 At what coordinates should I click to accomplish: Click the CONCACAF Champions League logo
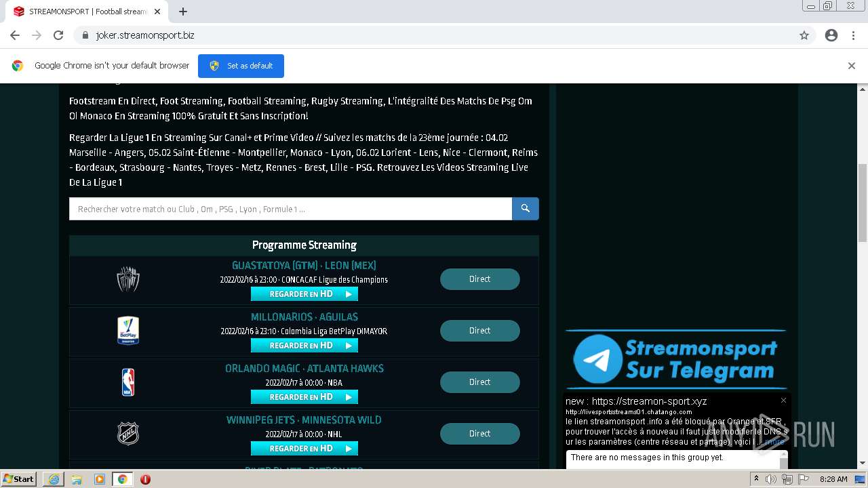128,279
